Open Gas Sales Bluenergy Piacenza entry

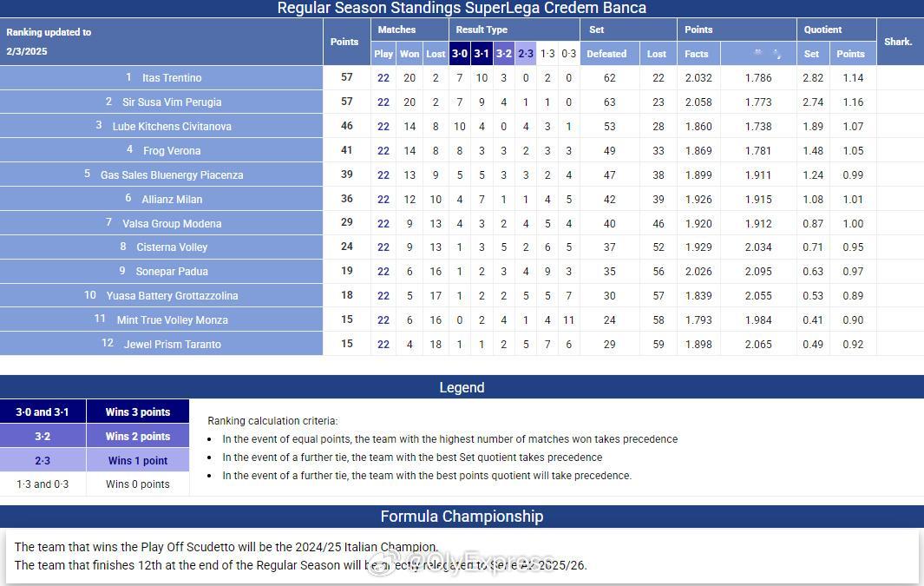(x=172, y=175)
